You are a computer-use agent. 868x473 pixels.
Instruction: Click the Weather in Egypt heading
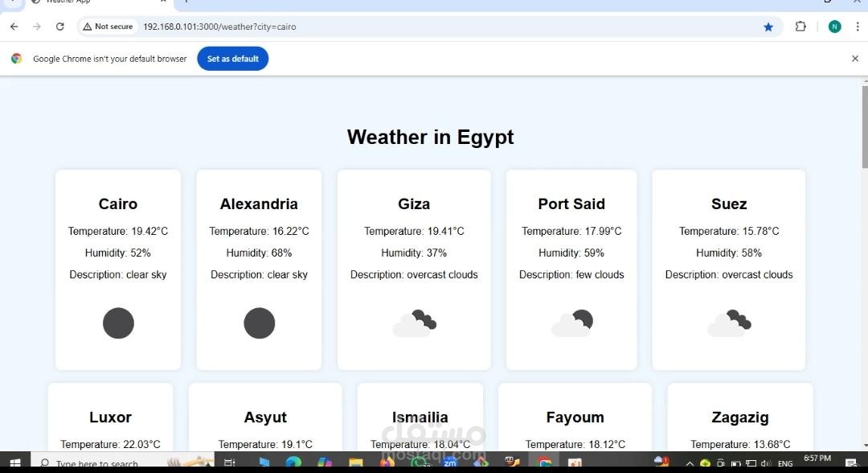(430, 137)
